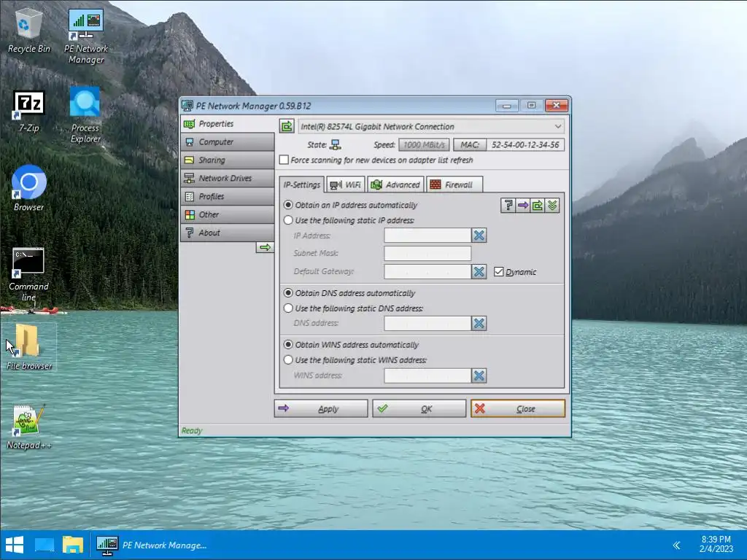The width and height of the screenshot is (747, 560).
Task: Show hidden tray icons chevron
Action: click(x=676, y=545)
